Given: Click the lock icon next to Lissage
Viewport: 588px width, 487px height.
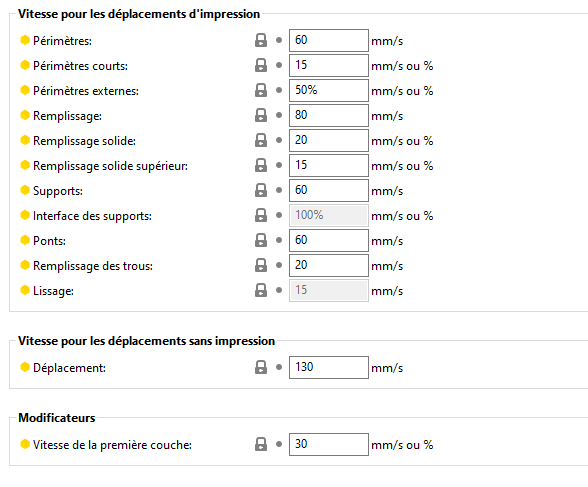Looking at the screenshot, I should 261,290.
